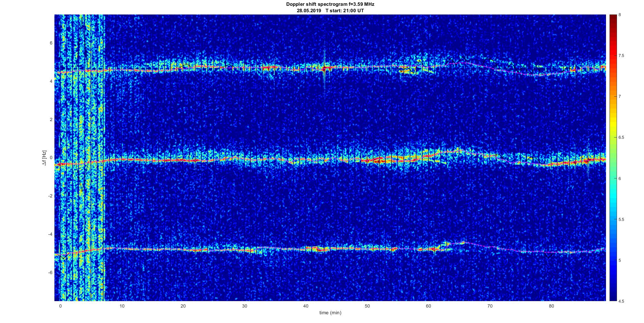
Task: Click the colorbar tick label '5.5'
Action: (x=621, y=219)
